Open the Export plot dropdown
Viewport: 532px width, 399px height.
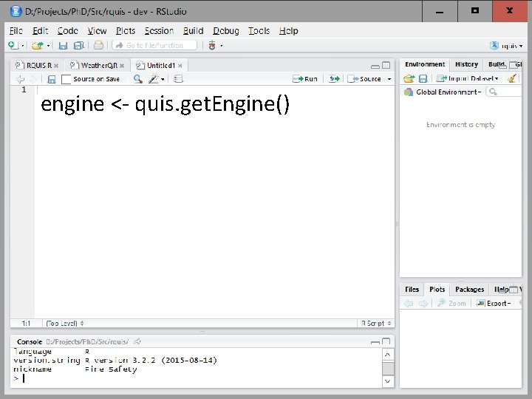click(494, 304)
